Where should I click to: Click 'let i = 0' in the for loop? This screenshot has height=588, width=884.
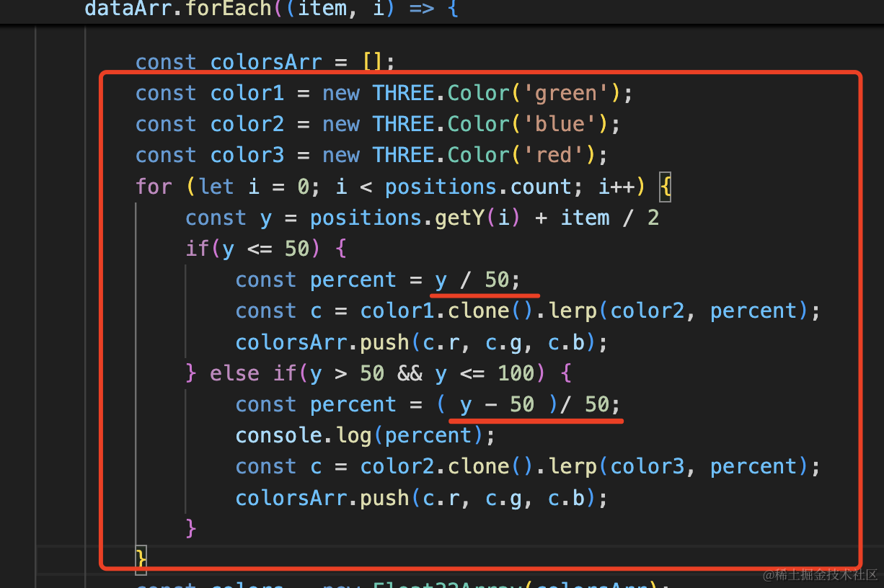coord(253,187)
